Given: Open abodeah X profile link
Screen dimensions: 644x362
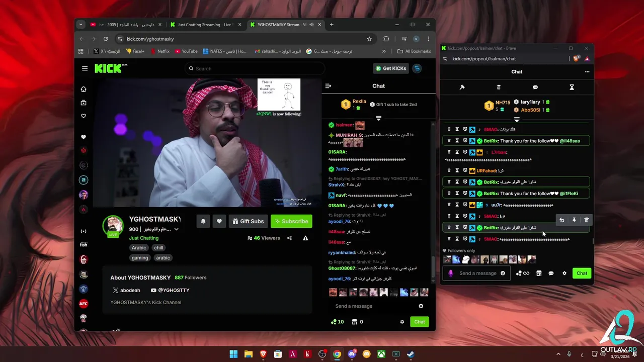Looking at the screenshot, I should point(126,290).
